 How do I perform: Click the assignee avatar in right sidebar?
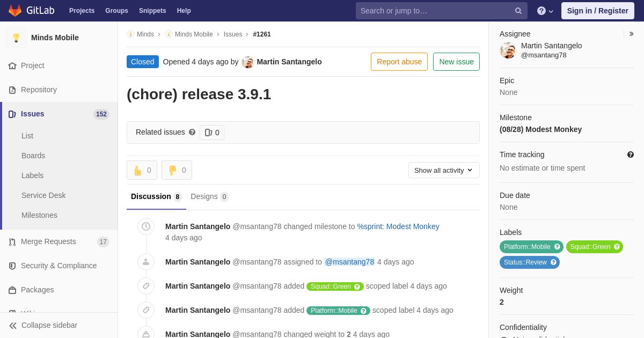point(508,50)
